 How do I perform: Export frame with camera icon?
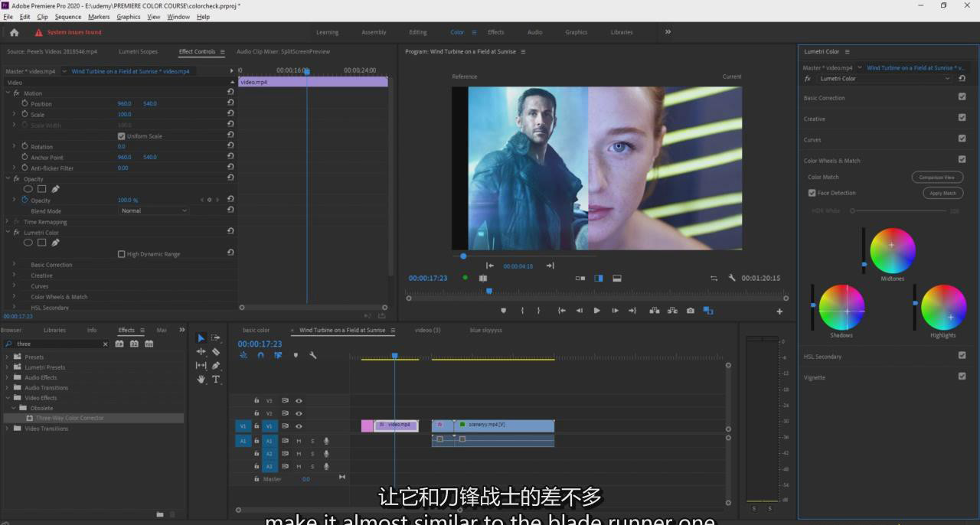pyautogui.click(x=691, y=311)
